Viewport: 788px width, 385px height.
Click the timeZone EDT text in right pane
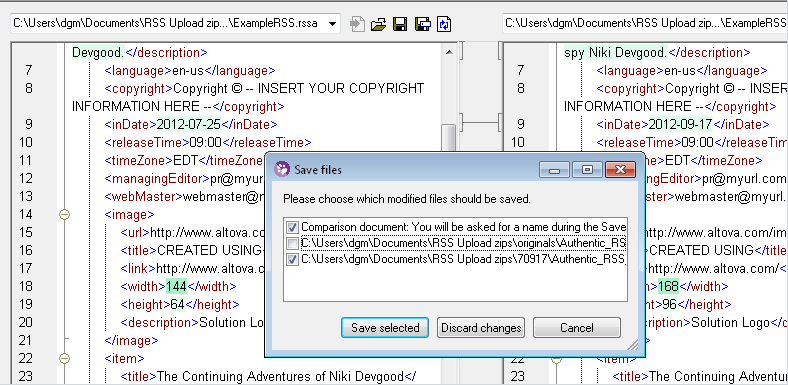pyautogui.click(x=677, y=160)
